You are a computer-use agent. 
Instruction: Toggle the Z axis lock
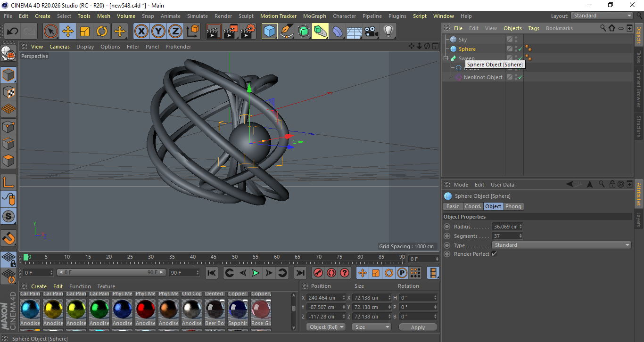[175, 32]
